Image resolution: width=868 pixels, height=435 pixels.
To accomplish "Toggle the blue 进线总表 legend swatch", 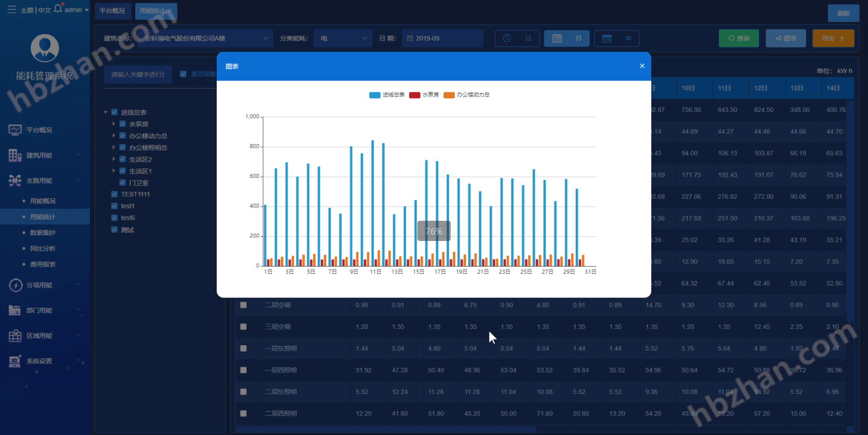I will [x=374, y=95].
